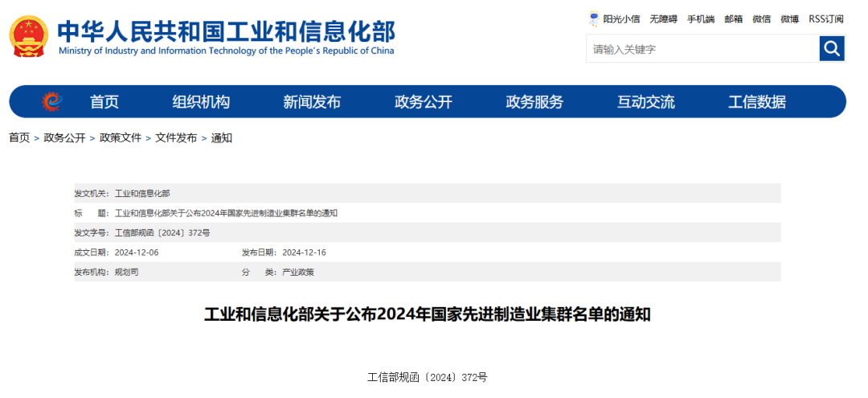868x398 pixels.
Task: Open the 阳光小信 assistant robot icon
Action: [x=594, y=18]
